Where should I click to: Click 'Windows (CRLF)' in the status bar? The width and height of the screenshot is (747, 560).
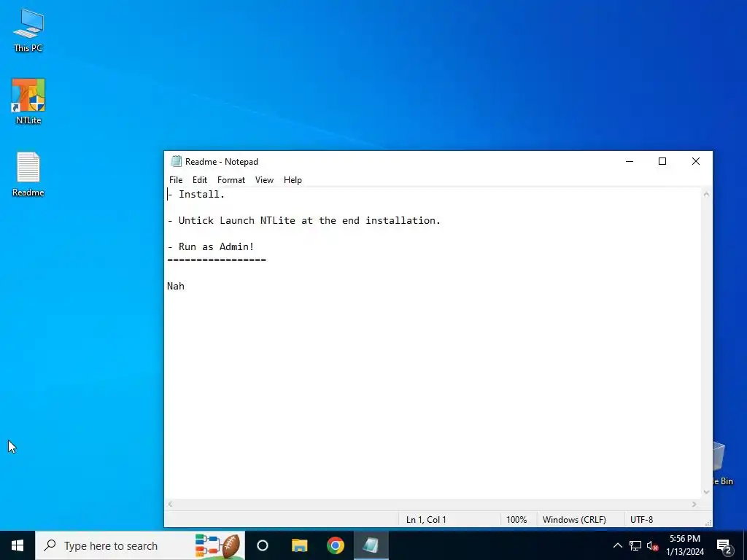tap(574, 519)
